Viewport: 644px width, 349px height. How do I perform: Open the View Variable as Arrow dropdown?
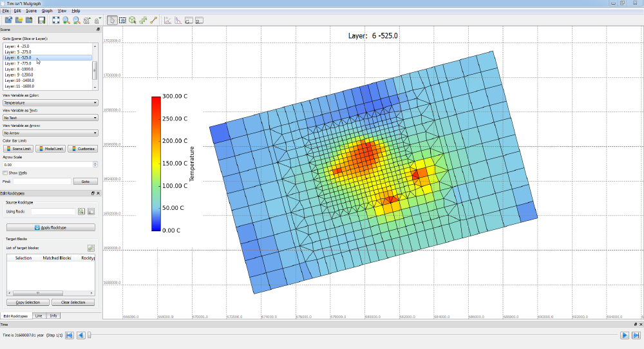click(x=50, y=133)
